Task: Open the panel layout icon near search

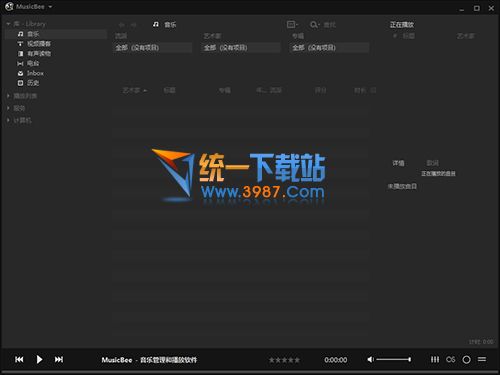Action: [x=292, y=24]
